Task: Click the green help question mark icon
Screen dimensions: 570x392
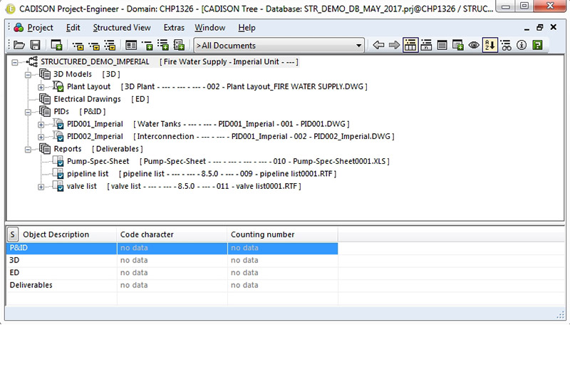Action: pos(537,45)
